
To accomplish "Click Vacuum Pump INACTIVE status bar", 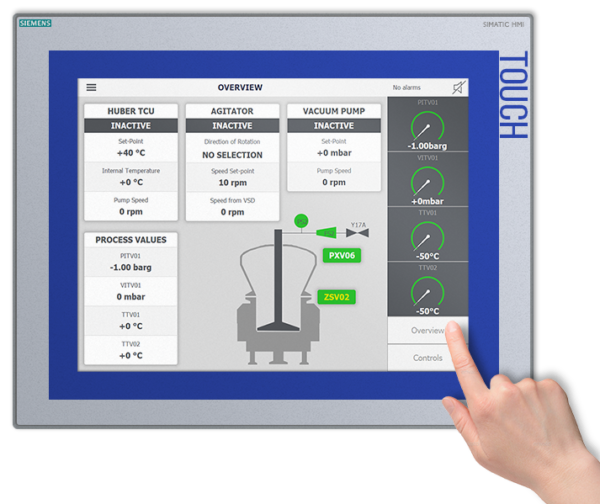I will click(x=334, y=126).
